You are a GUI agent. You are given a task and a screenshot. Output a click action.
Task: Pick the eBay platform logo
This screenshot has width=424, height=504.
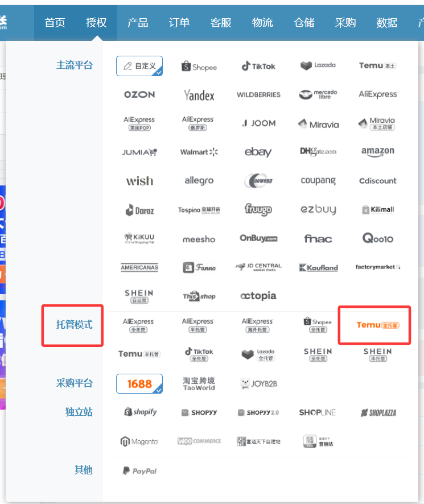[x=258, y=152]
